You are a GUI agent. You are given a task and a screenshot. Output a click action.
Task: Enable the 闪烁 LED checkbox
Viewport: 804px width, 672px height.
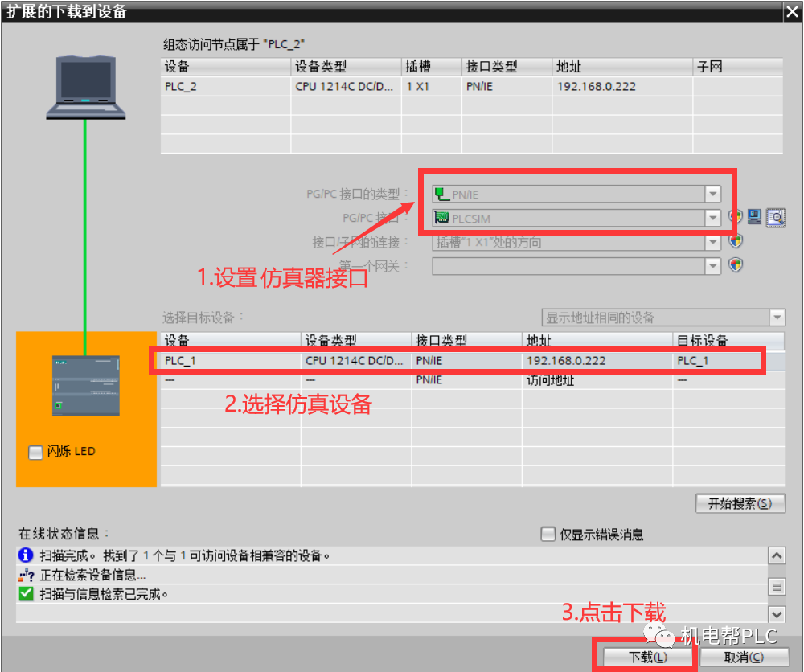(35, 452)
